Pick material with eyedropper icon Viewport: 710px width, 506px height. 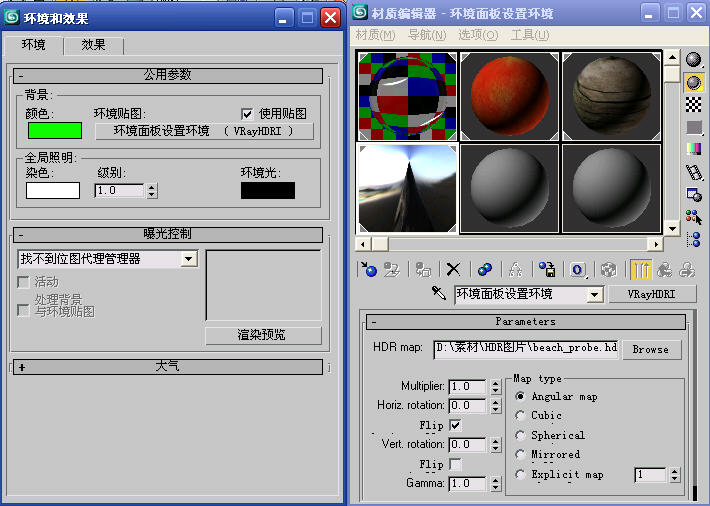tap(437, 294)
